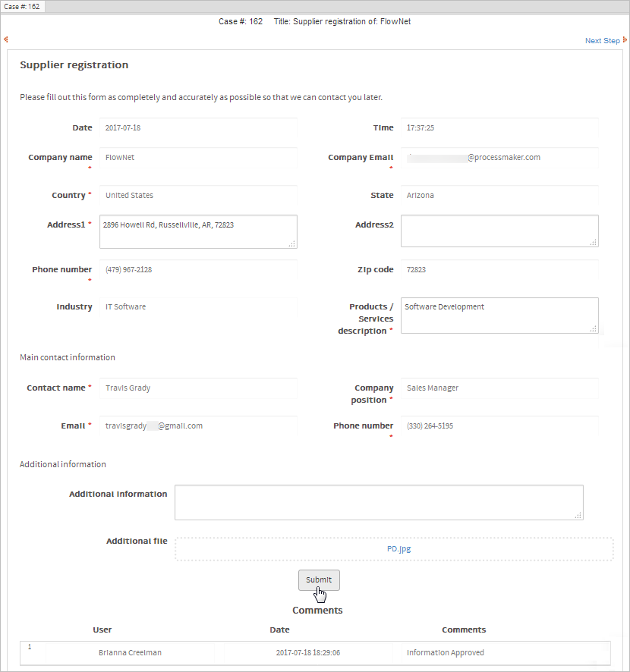Click the State field Arizona

tap(499, 196)
